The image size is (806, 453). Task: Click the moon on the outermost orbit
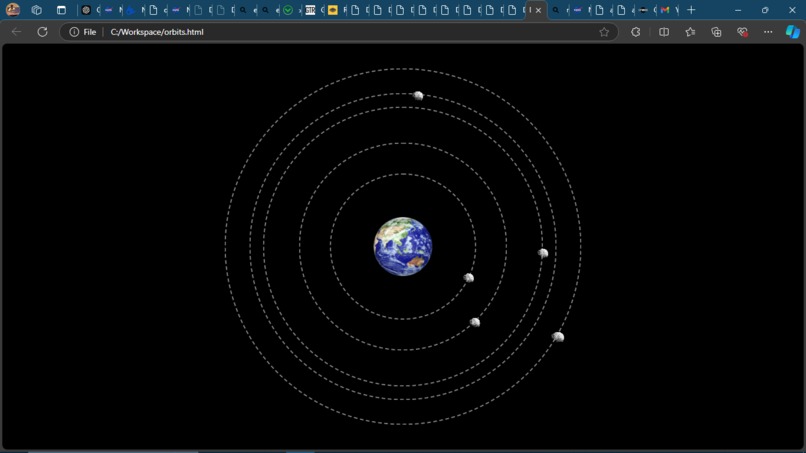click(558, 337)
